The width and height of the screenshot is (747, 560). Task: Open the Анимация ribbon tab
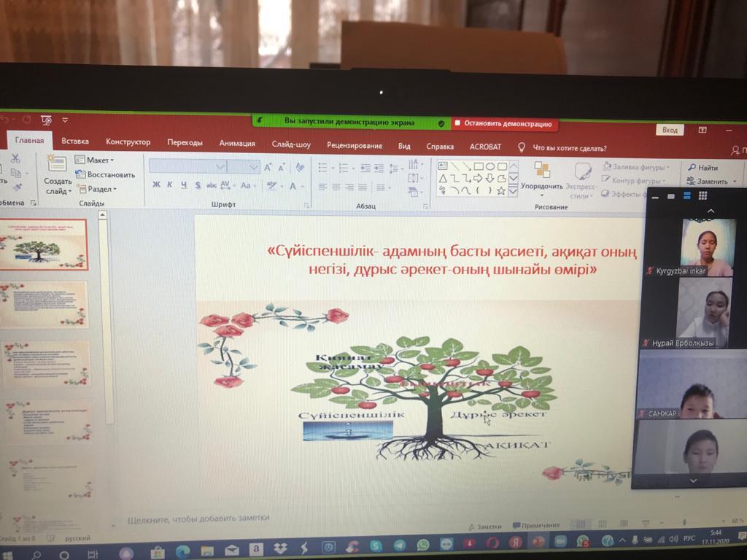pyautogui.click(x=237, y=143)
